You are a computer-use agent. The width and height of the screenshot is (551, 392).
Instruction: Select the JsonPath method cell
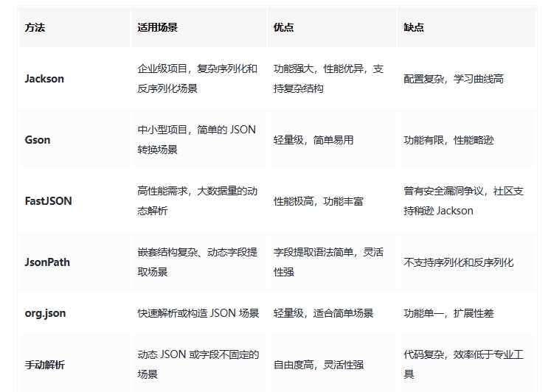(x=74, y=262)
